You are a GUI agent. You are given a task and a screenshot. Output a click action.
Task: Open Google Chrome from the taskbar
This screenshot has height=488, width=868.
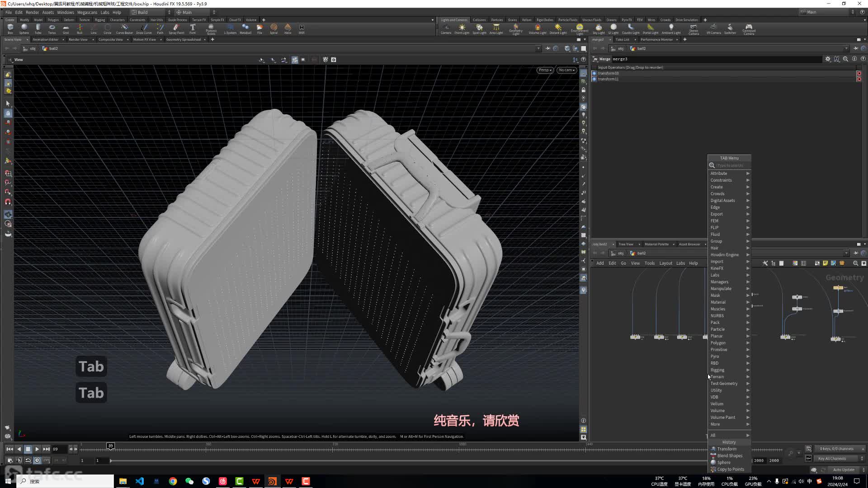coord(173,481)
